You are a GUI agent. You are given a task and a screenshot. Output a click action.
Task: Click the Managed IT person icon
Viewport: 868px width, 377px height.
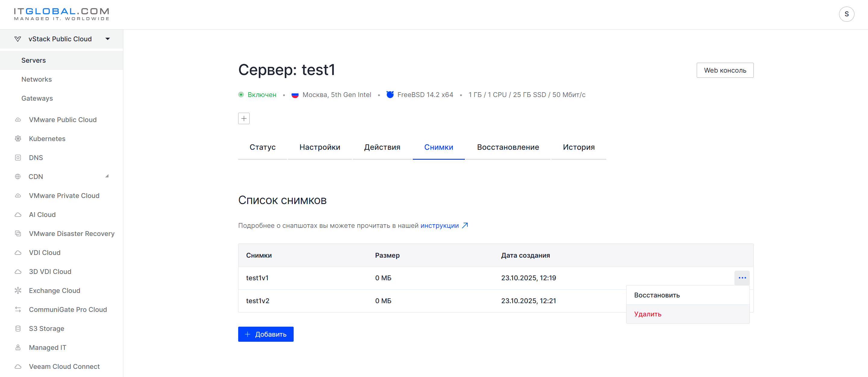[x=18, y=347]
